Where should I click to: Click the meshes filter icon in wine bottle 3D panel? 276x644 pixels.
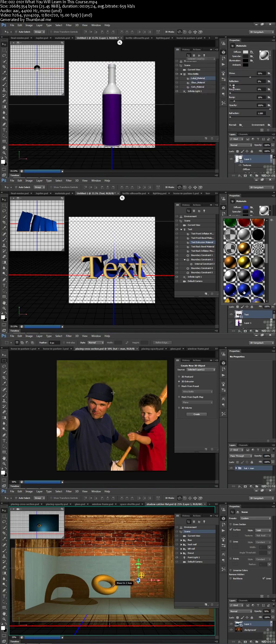click(194, 55)
